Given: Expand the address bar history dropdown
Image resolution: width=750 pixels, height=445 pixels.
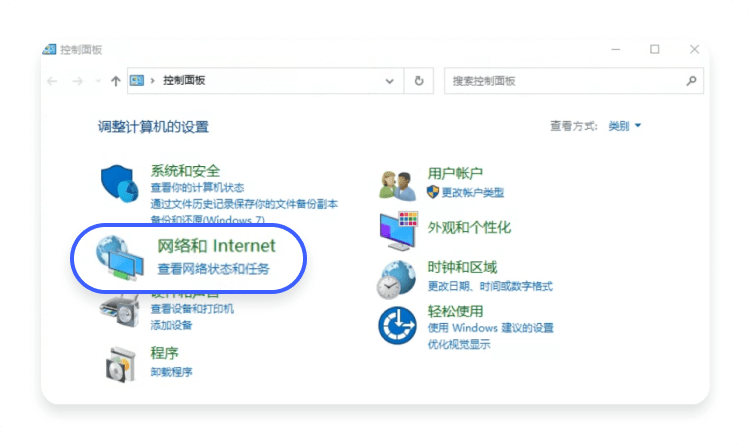Looking at the screenshot, I should click(390, 81).
